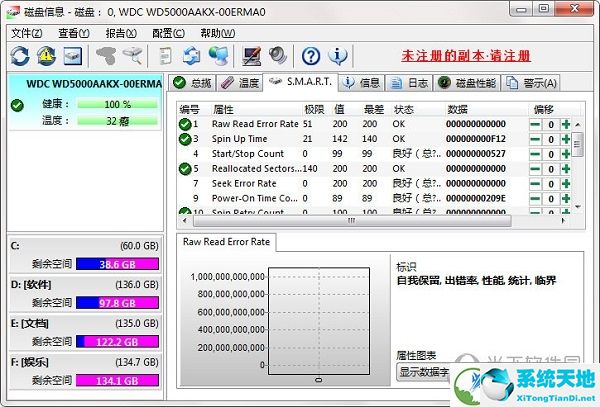Select the Raw Read Error Rate chart tab
Screen dimensions: 600x407
coord(226,242)
